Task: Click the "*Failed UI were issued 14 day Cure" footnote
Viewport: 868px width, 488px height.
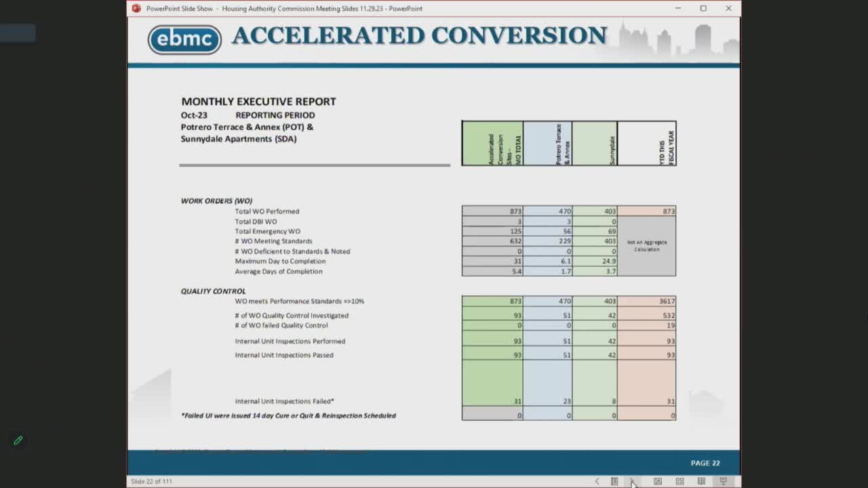Action: 289,415
